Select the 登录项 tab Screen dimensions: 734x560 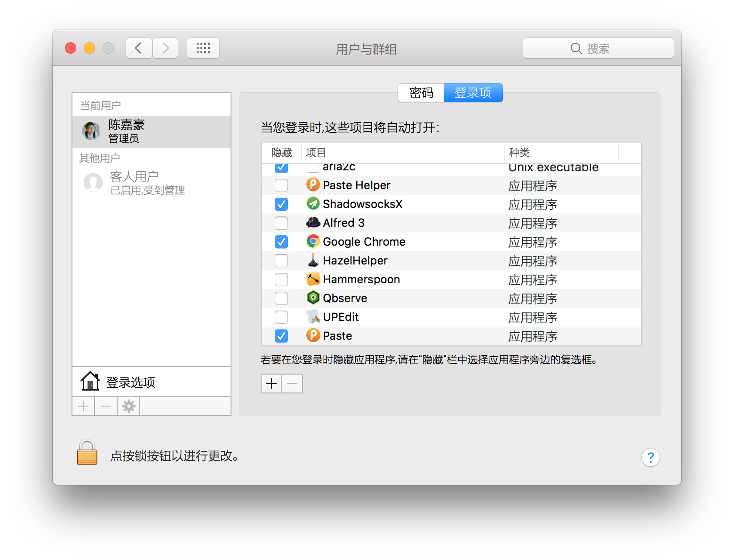click(473, 93)
